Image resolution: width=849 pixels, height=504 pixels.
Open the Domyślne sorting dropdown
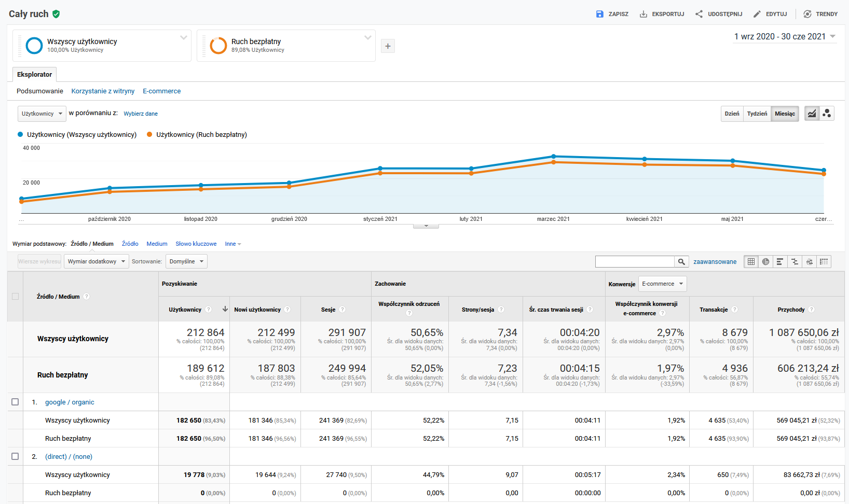186,261
